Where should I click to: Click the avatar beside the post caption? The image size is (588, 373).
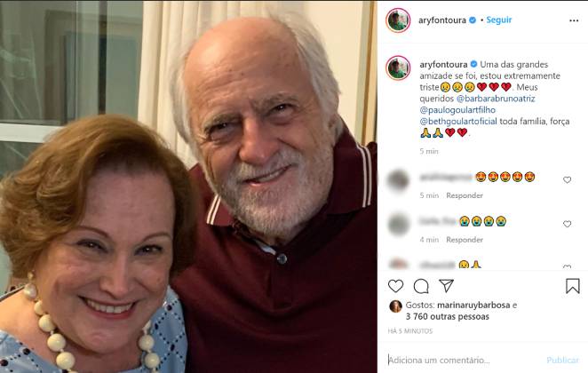[398, 67]
